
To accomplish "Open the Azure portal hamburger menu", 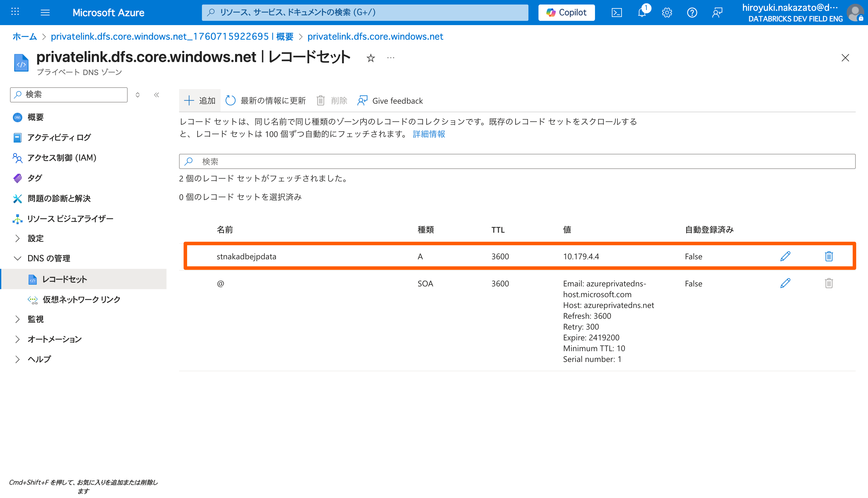I will click(45, 13).
